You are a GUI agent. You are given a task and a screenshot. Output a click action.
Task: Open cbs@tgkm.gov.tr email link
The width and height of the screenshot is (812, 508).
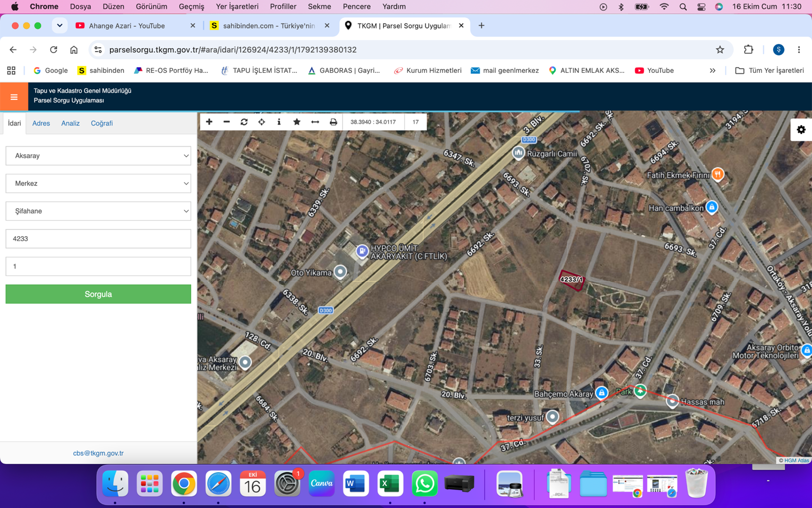click(98, 453)
